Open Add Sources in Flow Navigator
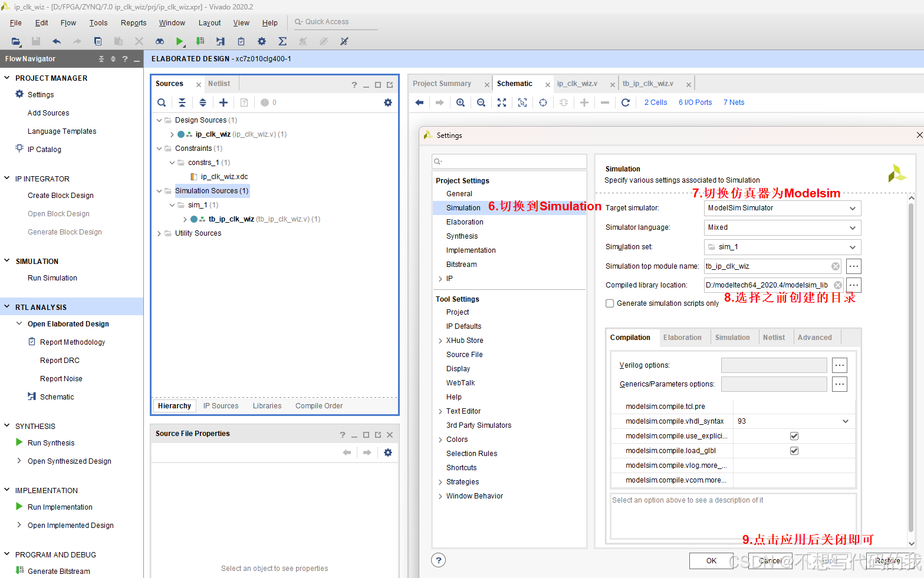The image size is (924, 578). pyautogui.click(x=48, y=113)
